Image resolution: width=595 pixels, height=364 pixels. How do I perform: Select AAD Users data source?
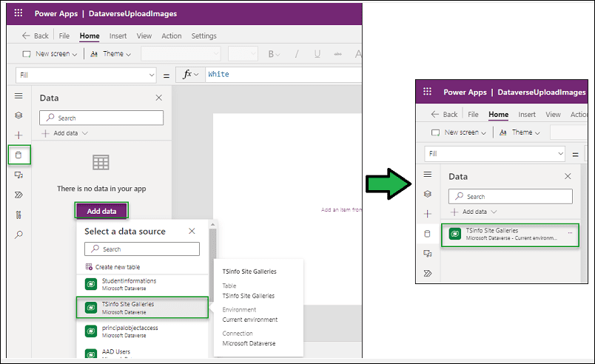(142, 353)
